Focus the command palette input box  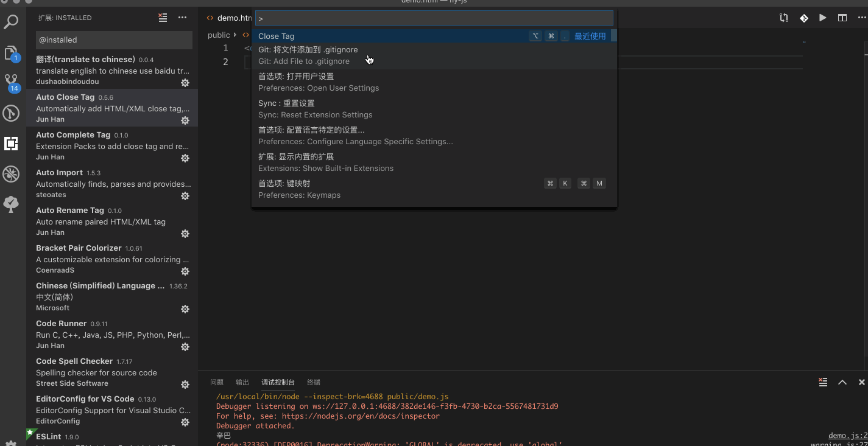tap(434, 18)
